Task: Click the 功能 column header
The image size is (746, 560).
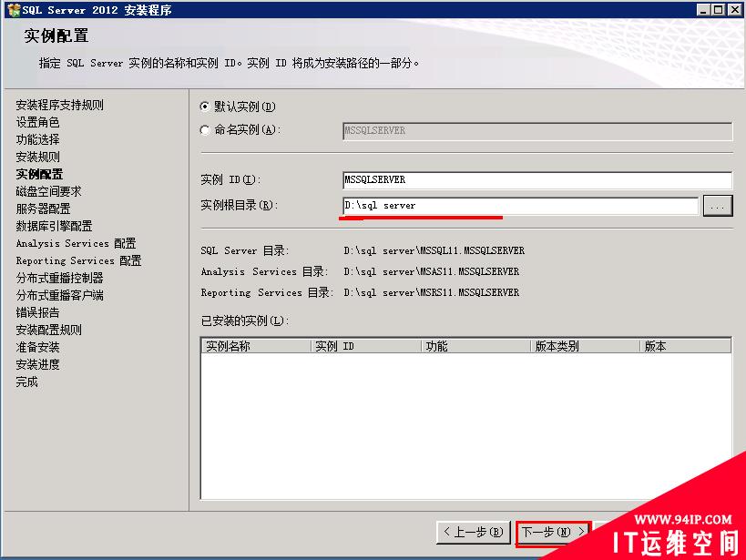Action: point(475,346)
